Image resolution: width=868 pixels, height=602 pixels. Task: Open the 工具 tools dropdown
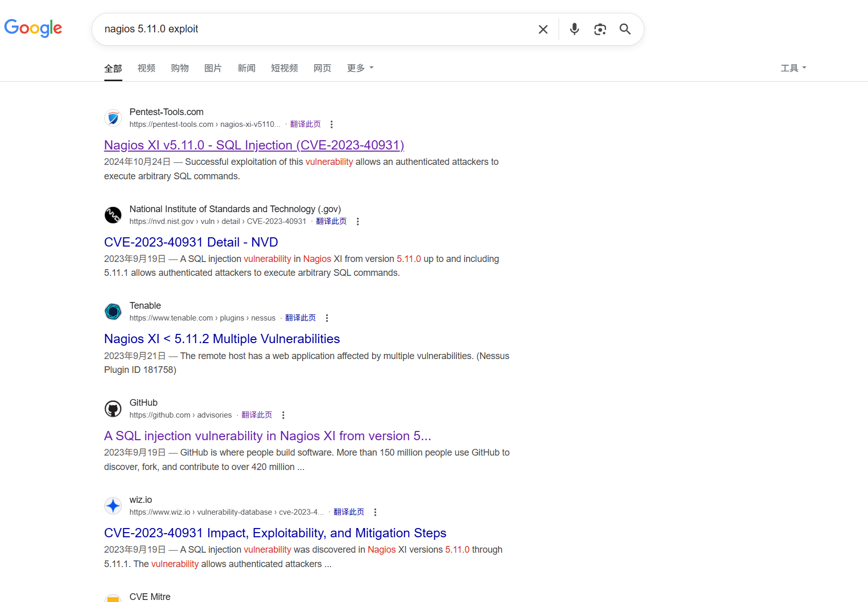pyautogui.click(x=793, y=68)
